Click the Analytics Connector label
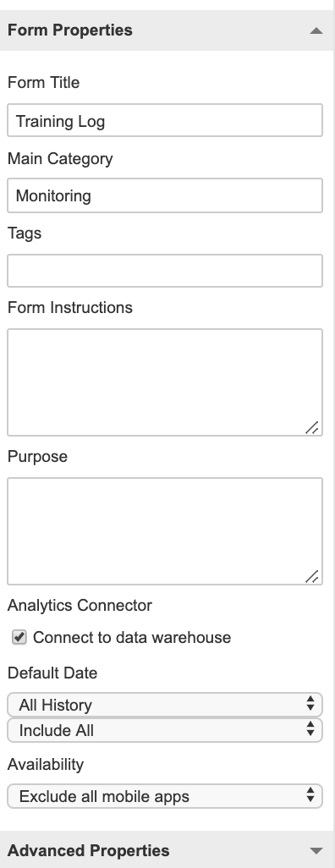The image size is (335, 868). pyautogui.click(x=80, y=605)
